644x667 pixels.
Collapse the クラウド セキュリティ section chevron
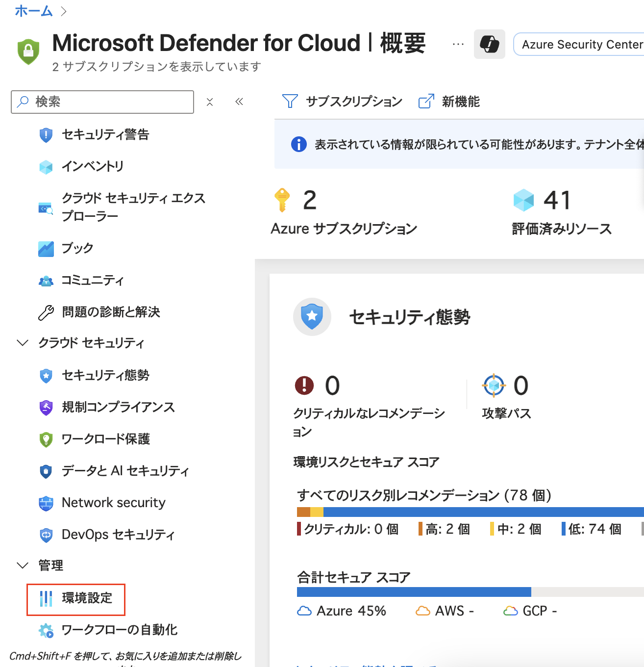(x=23, y=343)
